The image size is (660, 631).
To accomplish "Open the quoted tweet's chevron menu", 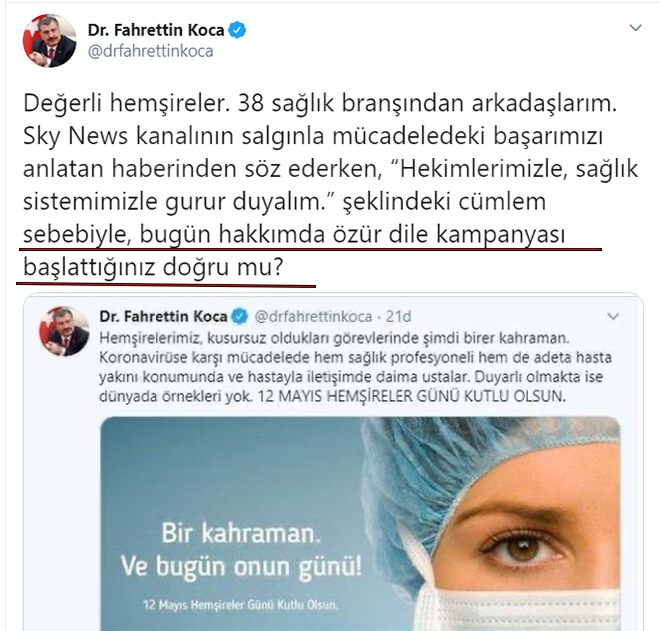I will click(x=613, y=316).
